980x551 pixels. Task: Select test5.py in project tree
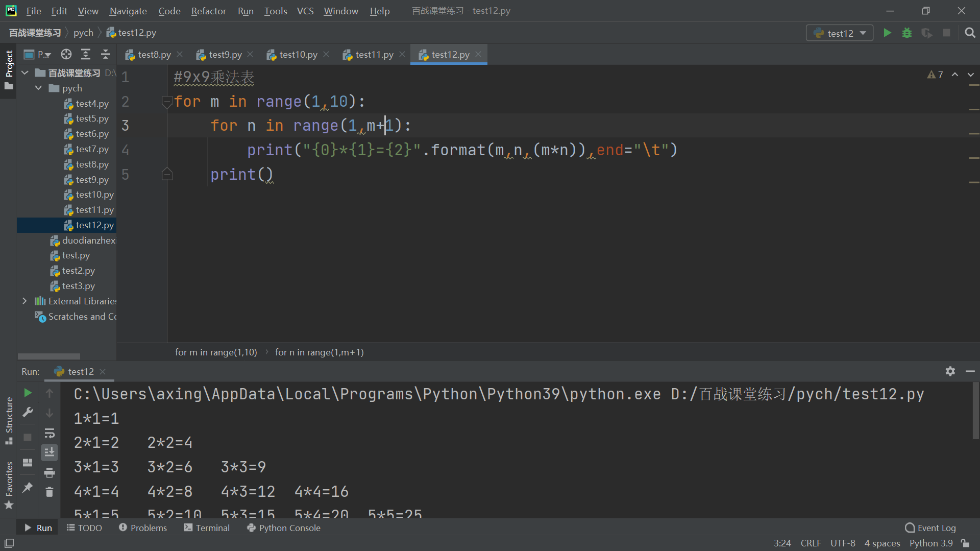[86, 118]
